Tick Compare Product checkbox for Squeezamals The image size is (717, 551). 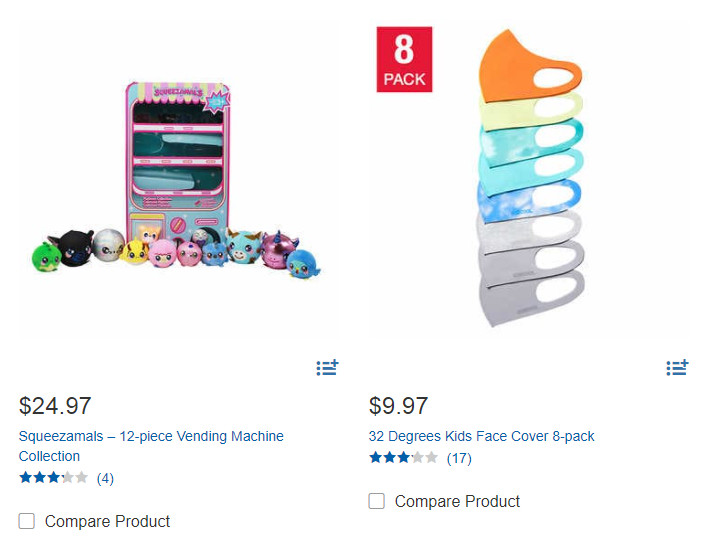(27, 521)
